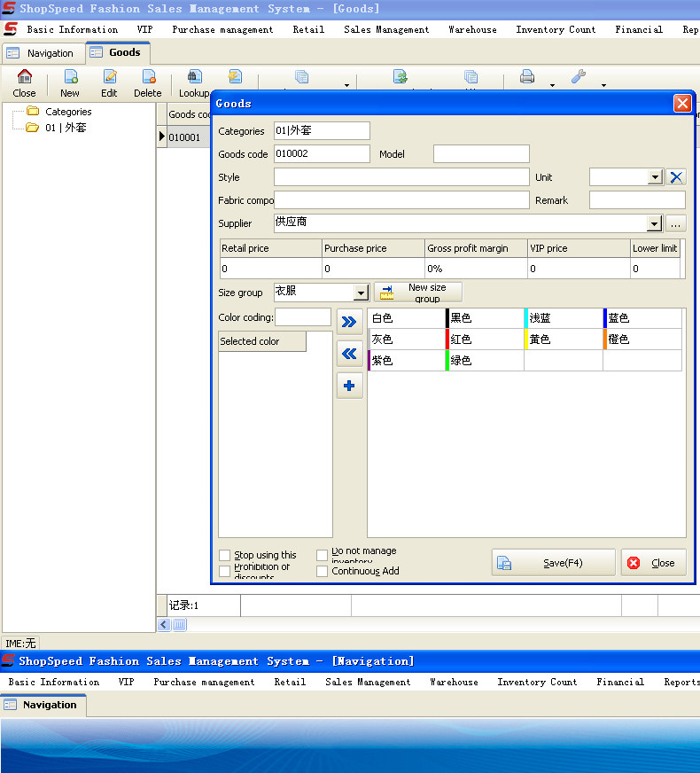Enable the Continuous Add checkbox
The width and height of the screenshot is (700, 773).
click(322, 571)
